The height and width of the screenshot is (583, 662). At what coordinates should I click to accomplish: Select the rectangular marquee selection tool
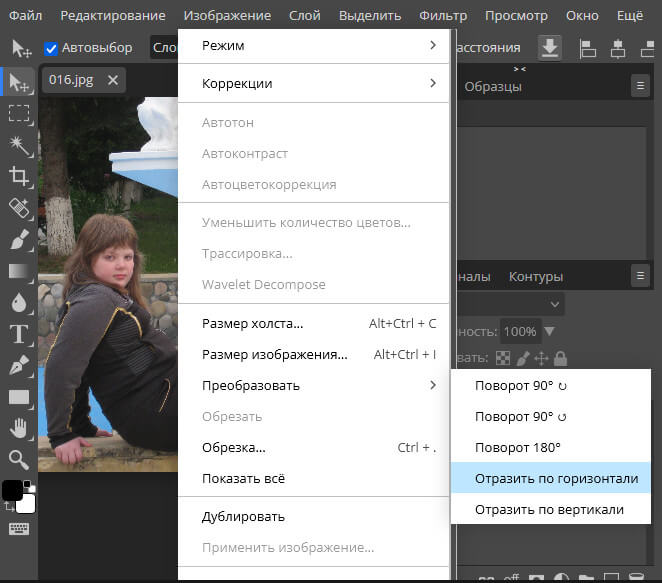pos(19,113)
